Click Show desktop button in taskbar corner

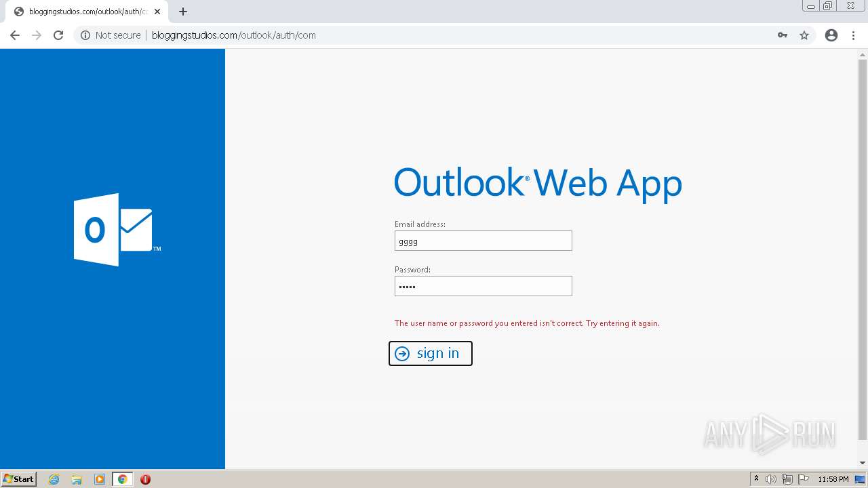(x=861, y=479)
